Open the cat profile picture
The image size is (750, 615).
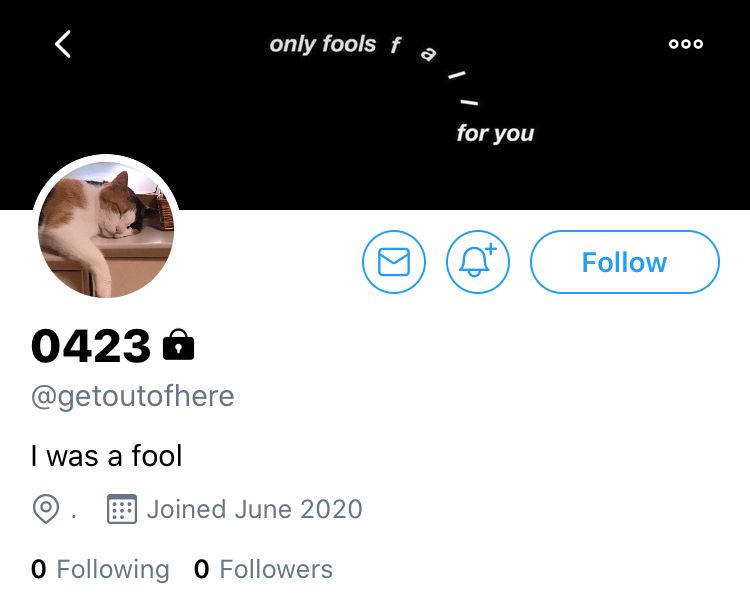click(x=106, y=229)
